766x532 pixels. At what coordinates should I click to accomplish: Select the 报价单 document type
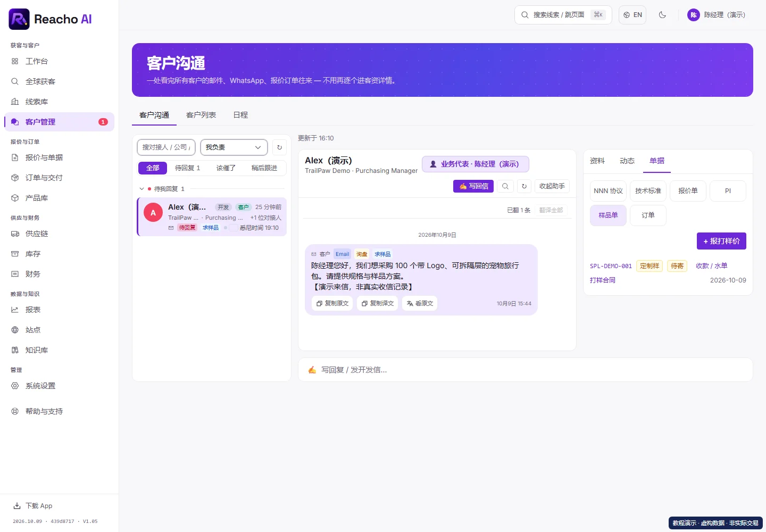point(688,191)
